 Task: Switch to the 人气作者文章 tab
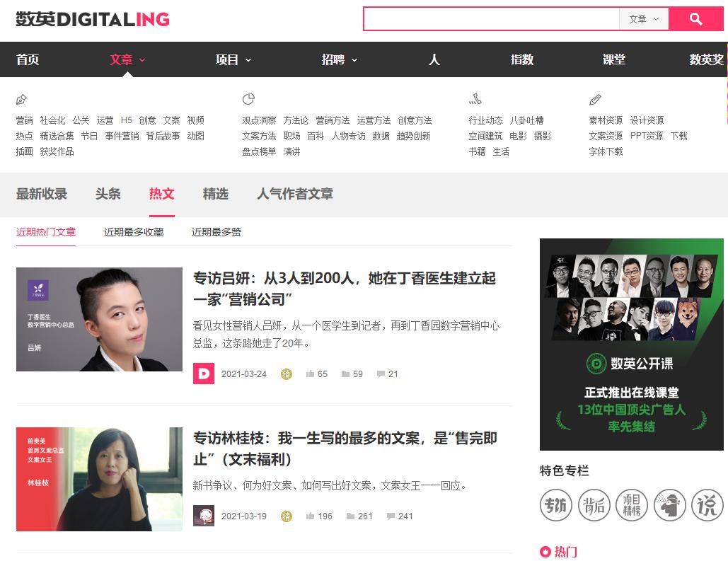294,193
